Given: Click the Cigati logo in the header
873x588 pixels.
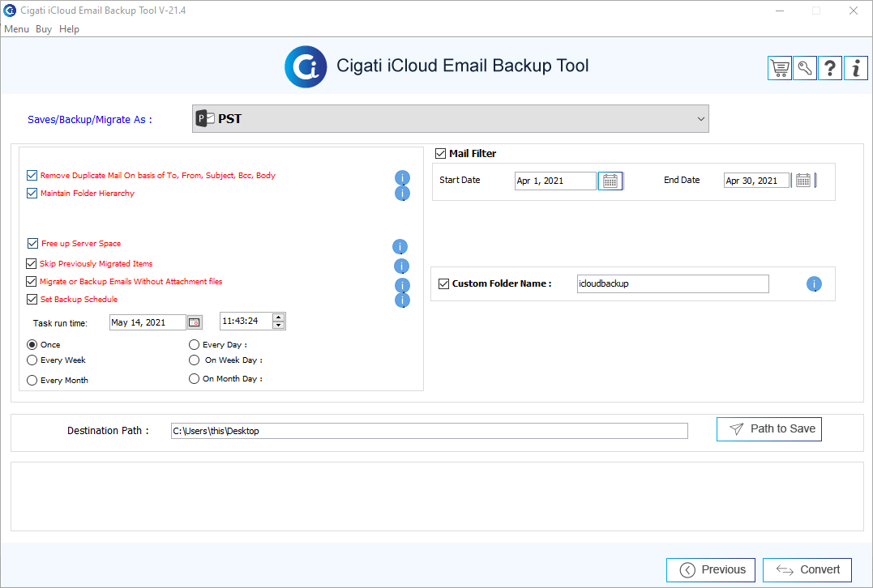Looking at the screenshot, I should (305, 66).
